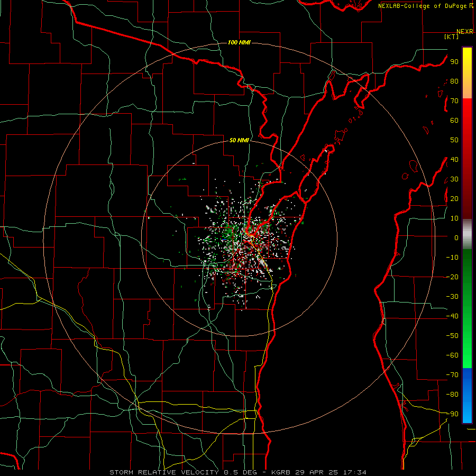Click the -20 value on the velocity scale

tap(452, 277)
